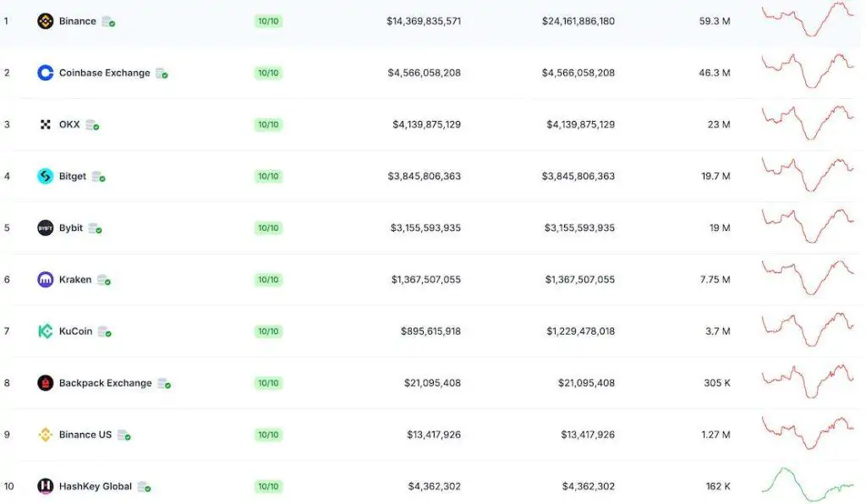Open the Binance US exchange link

(85, 435)
